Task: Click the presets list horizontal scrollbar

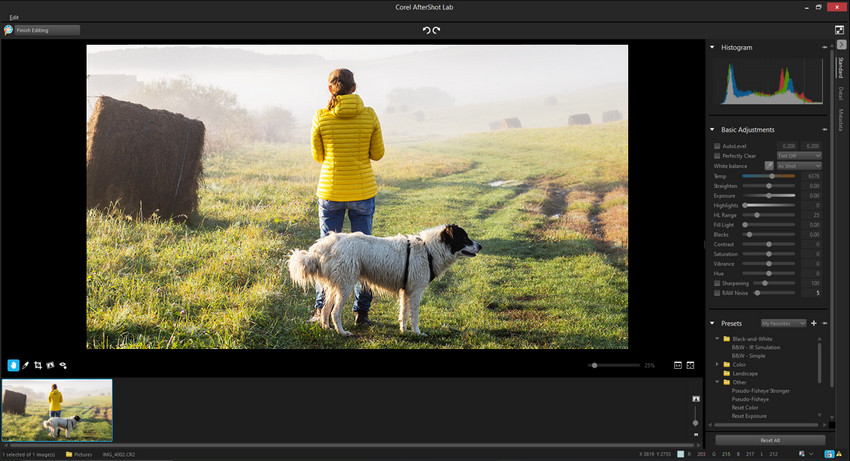Action: tap(767, 425)
